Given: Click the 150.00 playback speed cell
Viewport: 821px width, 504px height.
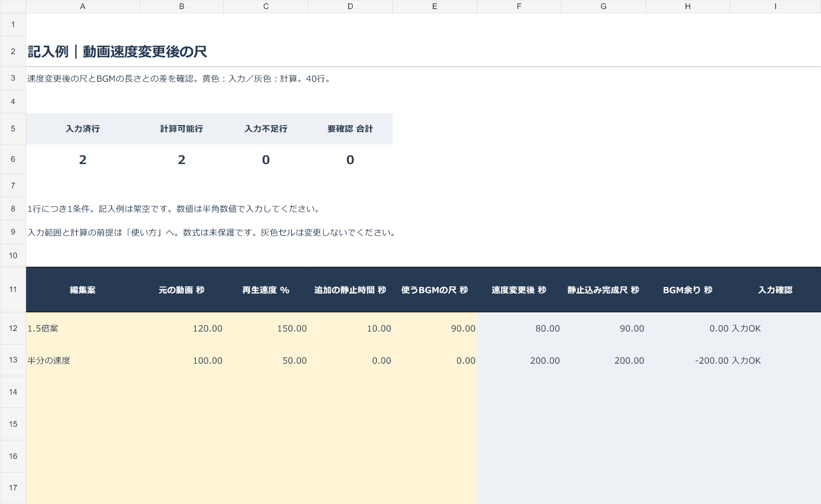Looking at the screenshot, I should [266, 328].
